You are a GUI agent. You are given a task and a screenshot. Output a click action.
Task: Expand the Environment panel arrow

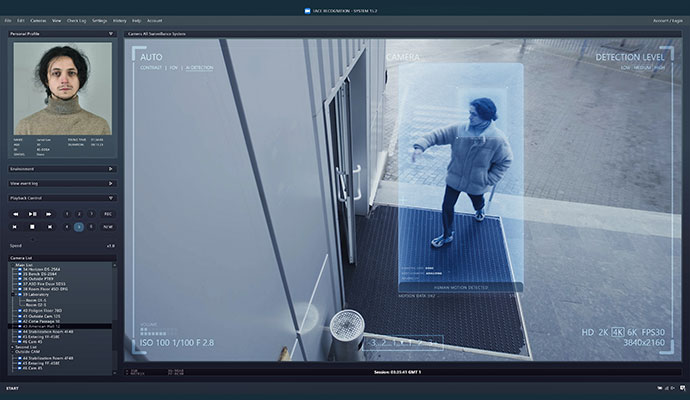(x=110, y=169)
